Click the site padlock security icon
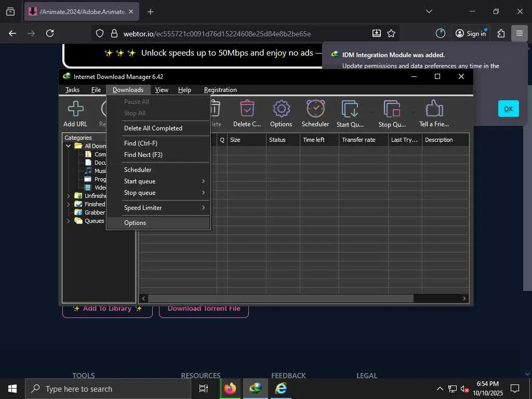The image size is (532, 399). (114, 33)
